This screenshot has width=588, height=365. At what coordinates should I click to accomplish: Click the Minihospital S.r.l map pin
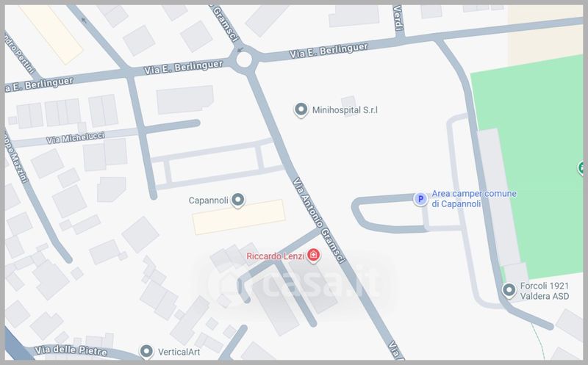point(301,110)
